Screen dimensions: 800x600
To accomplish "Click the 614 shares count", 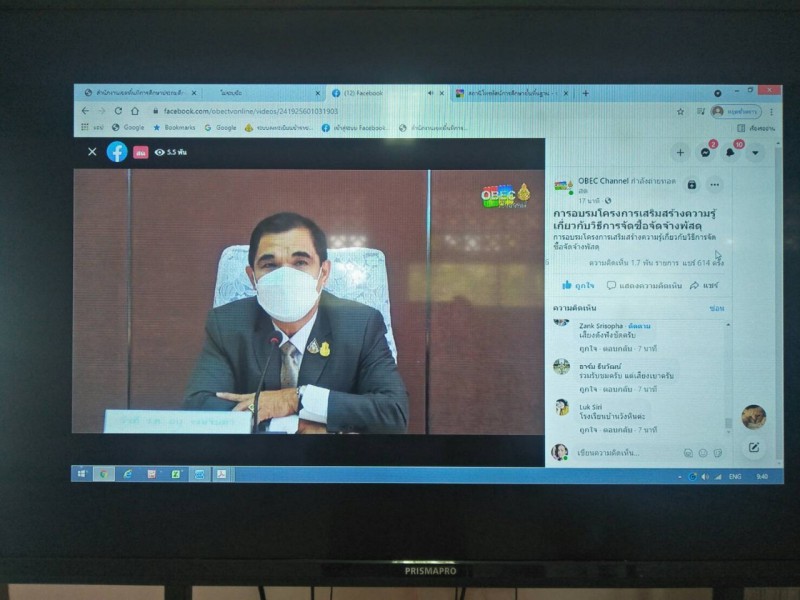I will tap(703, 263).
